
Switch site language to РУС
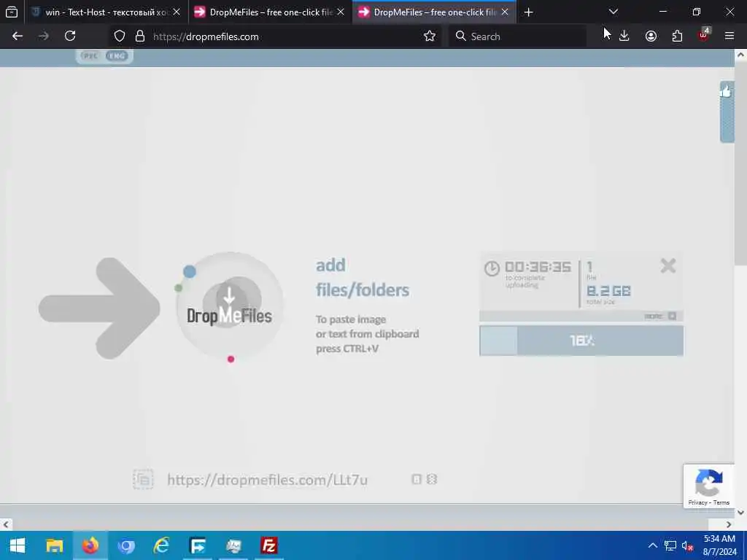point(90,55)
